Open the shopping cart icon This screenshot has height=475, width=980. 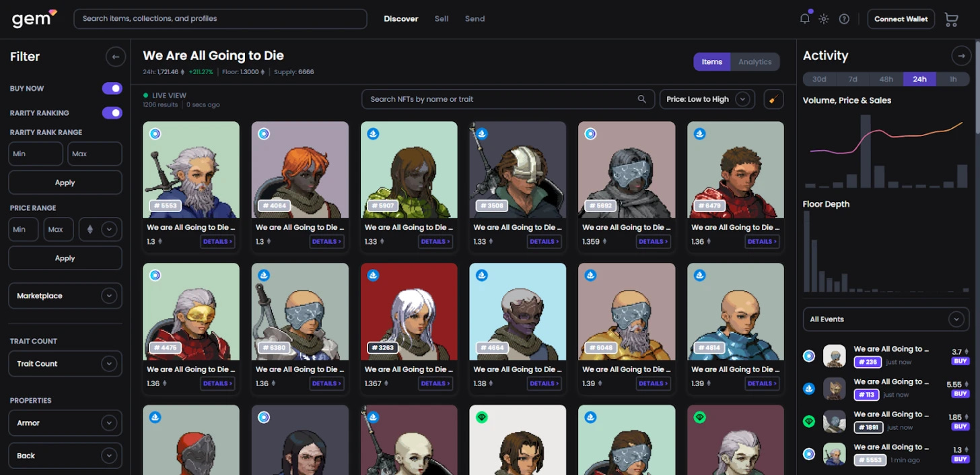(x=951, y=20)
